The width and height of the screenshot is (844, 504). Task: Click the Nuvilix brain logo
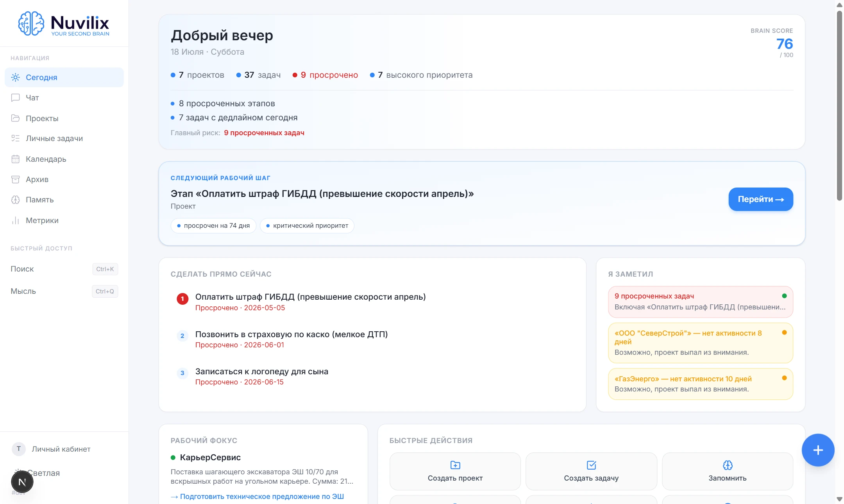31,23
